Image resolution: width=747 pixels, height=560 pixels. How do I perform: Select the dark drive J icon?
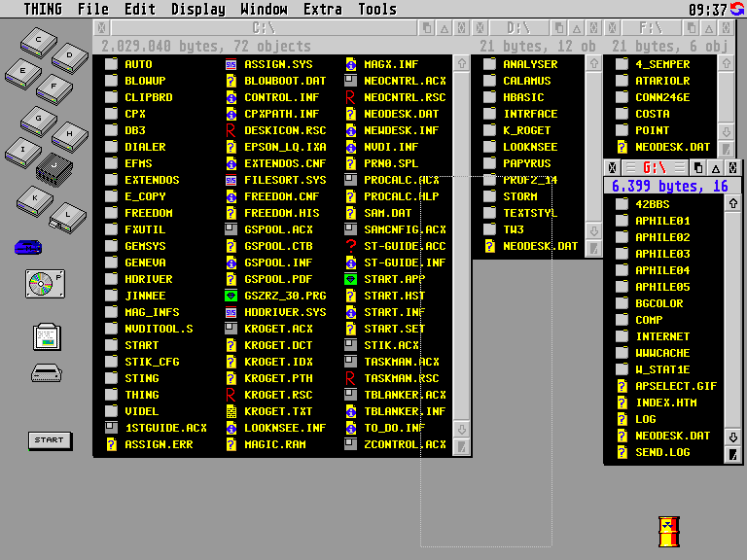[54, 169]
